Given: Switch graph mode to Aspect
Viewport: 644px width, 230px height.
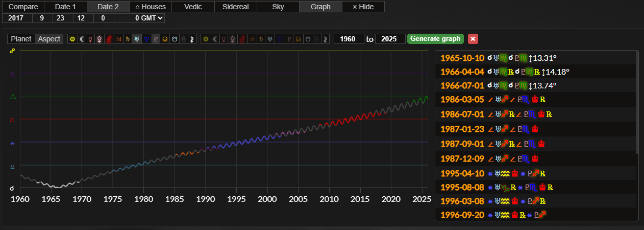Looking at the screenshot, I should tap(49, 39).
